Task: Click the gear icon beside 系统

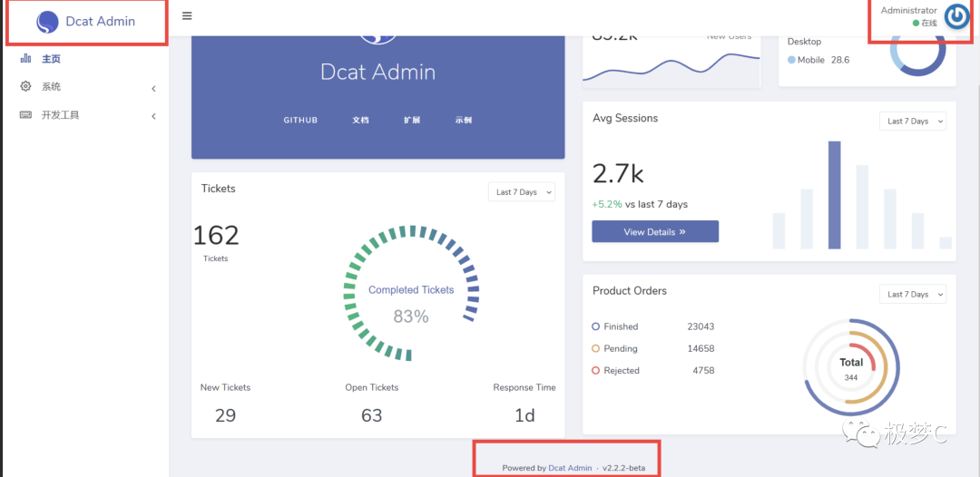Action: point(25,86)
